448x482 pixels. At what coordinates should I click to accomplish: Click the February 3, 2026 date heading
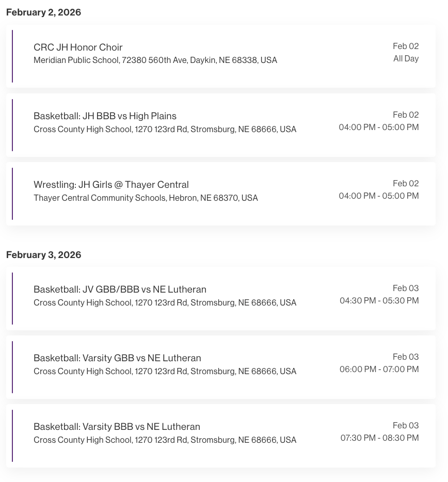(x=43, y=255)
